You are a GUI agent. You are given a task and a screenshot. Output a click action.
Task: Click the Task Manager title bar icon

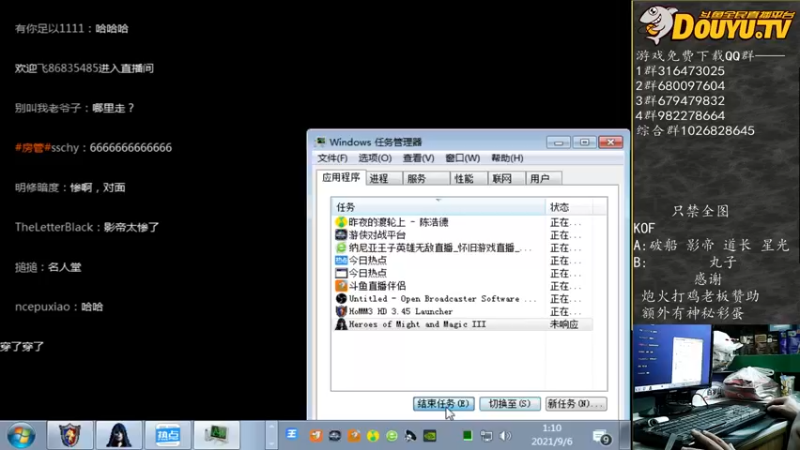[320, 142]
